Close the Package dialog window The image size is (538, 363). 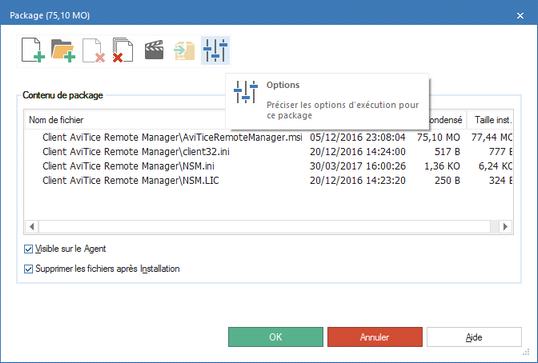(x=520, y=16)
